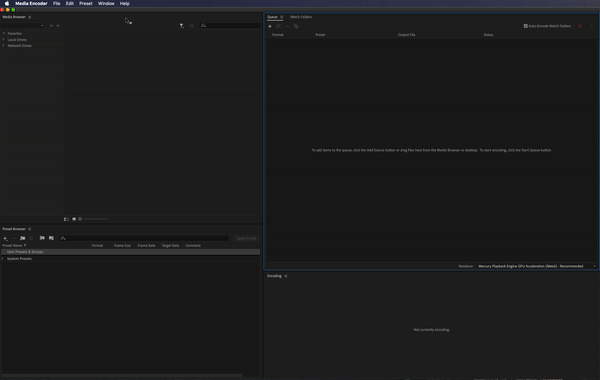Click the Preset Settings icon

[x=31, y=238]
